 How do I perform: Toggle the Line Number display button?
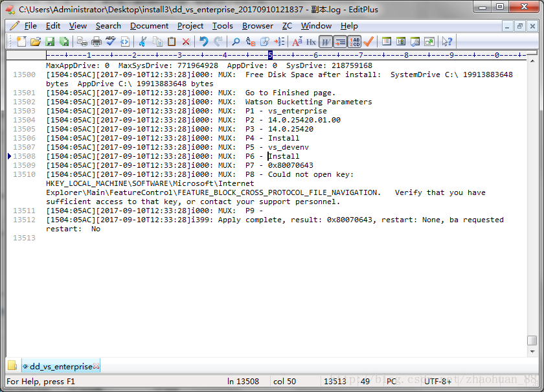(354, 41)
